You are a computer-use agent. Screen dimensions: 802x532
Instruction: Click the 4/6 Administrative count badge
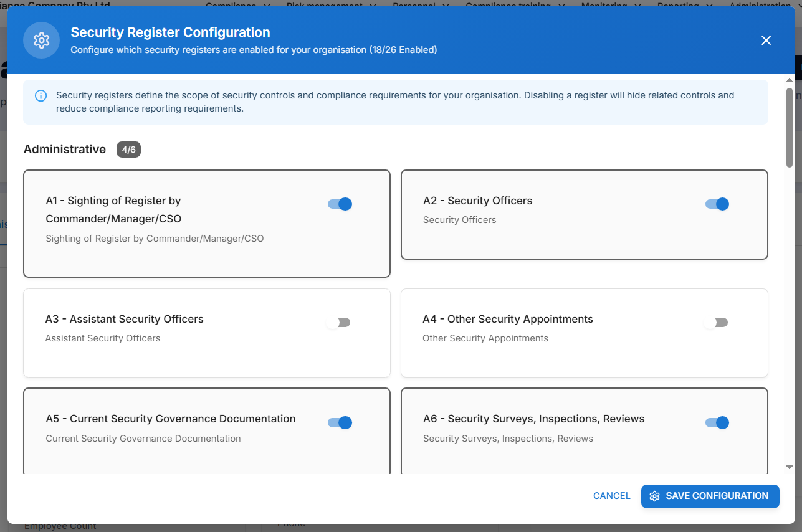tap(128, 150)
